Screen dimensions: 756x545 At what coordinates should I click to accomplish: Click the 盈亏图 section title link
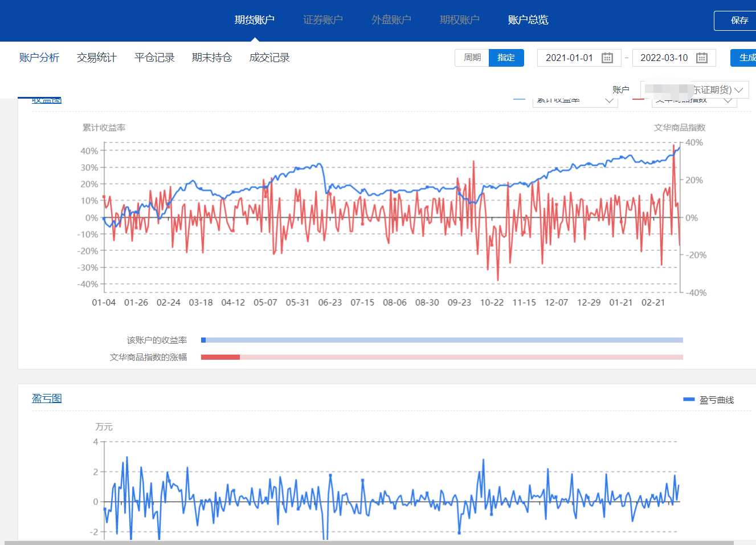click(47, 398)
